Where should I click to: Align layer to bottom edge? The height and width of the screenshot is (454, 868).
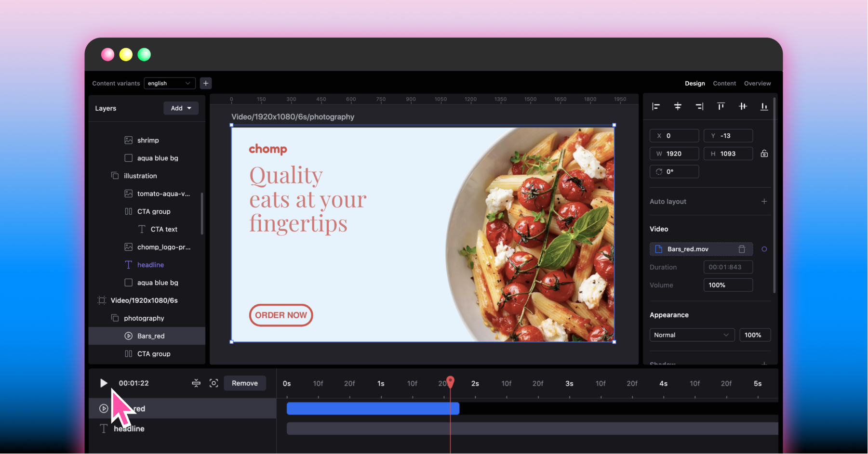point(764,106)
